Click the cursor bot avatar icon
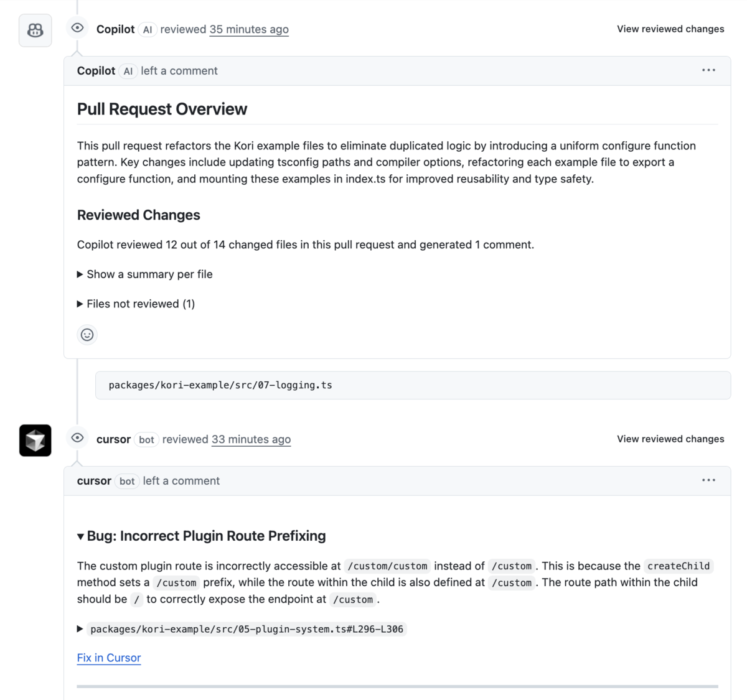This screenshot has height=700, width=747. click(x=35, y=441)
